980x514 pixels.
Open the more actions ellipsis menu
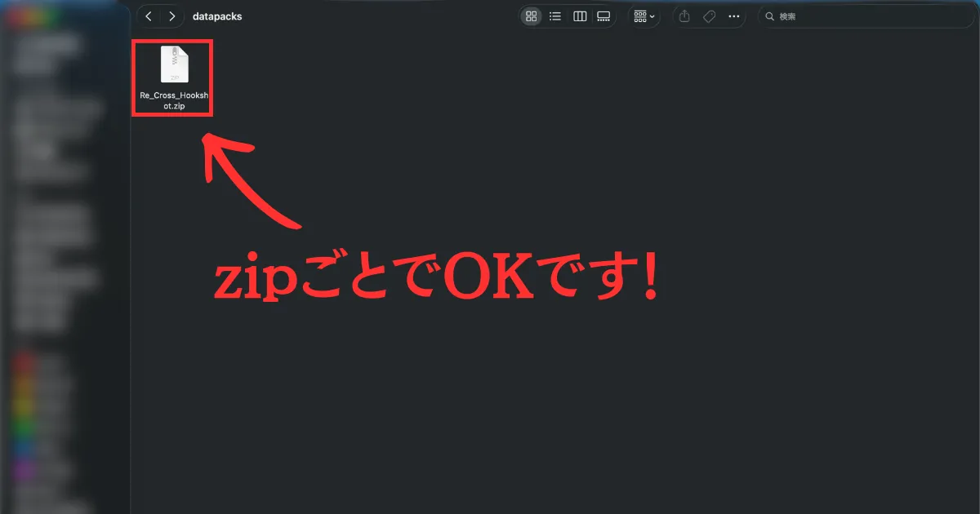point(733,16)
